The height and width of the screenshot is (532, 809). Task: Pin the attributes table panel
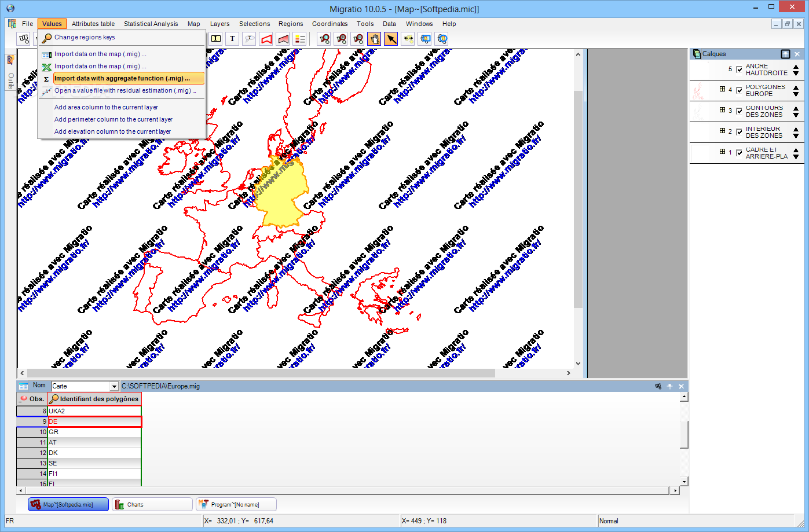coord(670,386)
